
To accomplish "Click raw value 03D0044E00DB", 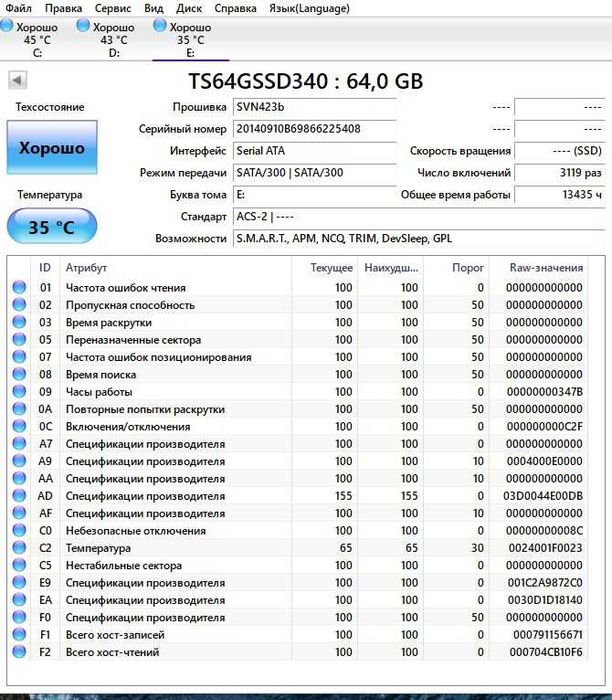I will pyautogui.click(x=543, y=496).
